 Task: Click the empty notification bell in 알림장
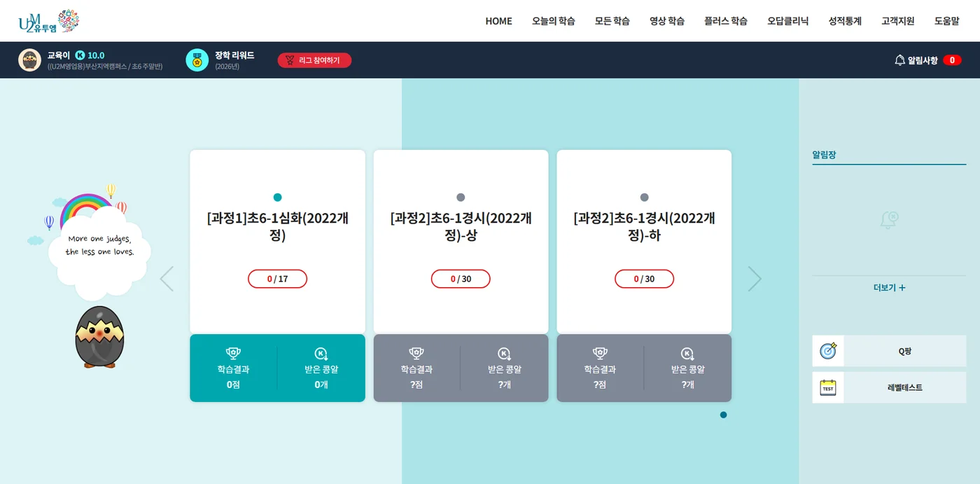[x=889, y=220]
